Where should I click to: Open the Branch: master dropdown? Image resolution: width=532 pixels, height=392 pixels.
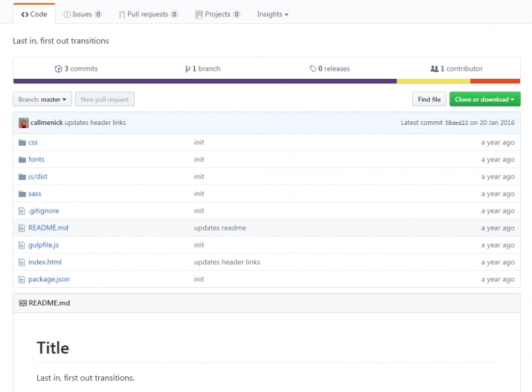click(x=42, y=99)
